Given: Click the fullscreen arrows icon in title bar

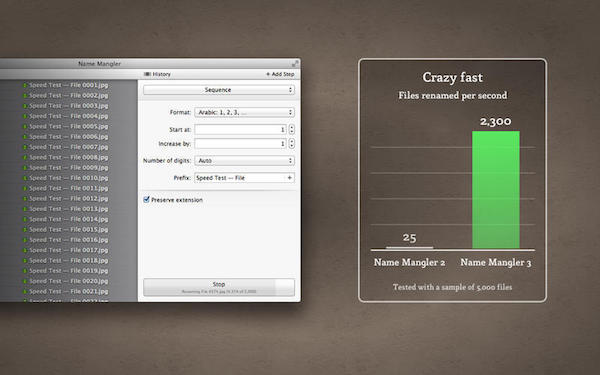Looking at the screenshot, I should (x=295, y=64).
